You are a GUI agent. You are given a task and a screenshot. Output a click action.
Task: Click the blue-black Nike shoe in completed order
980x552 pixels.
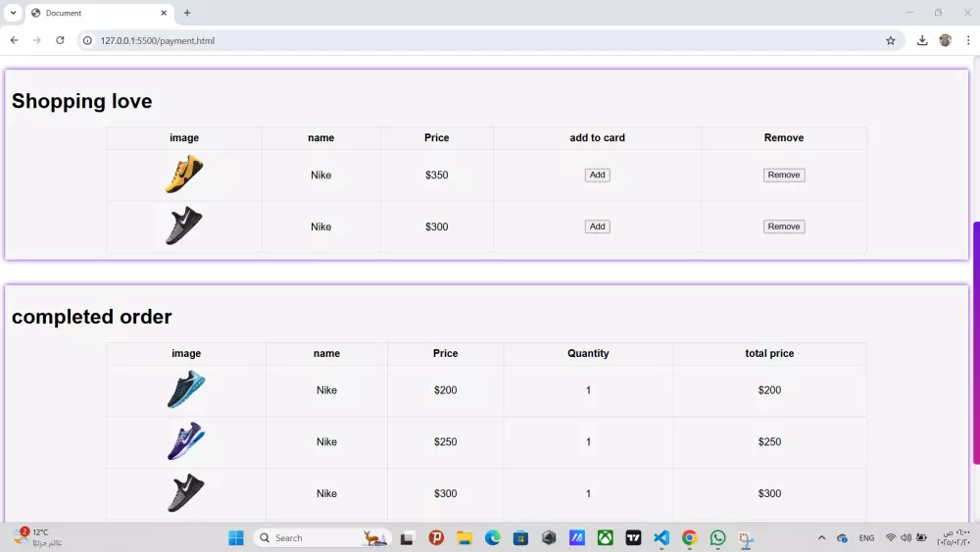click(x=185, y=389)
